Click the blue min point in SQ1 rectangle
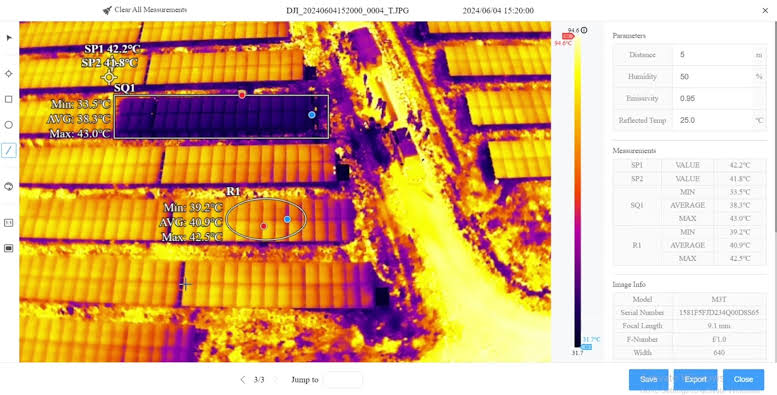Viewport: 777px width, 395px height. [312, 114]
